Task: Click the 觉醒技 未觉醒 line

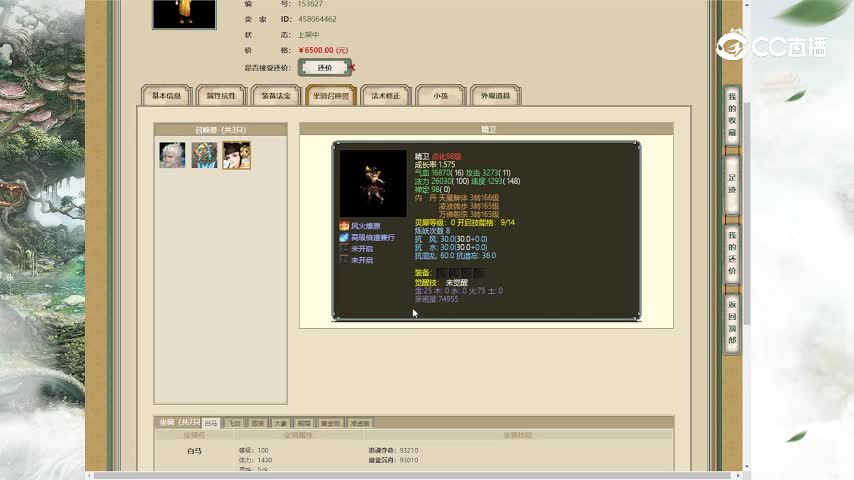Action: coord(441,283)
